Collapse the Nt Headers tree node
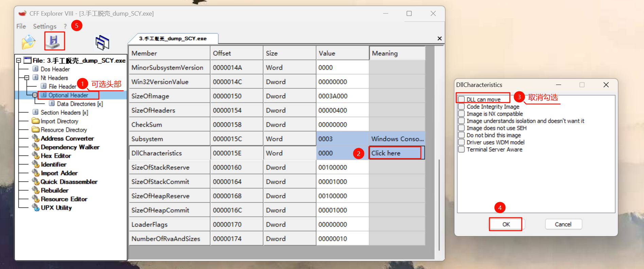 click(x=27, y=78)
